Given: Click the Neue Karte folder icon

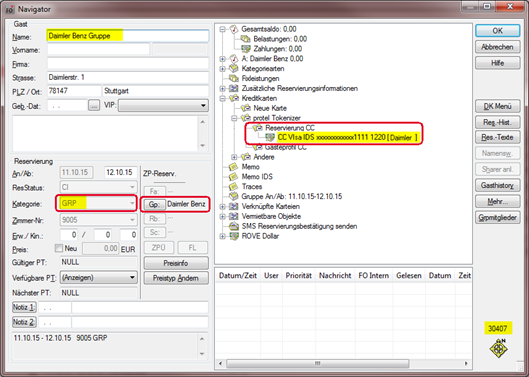Looking at the screenshot, I should point(246,108).
